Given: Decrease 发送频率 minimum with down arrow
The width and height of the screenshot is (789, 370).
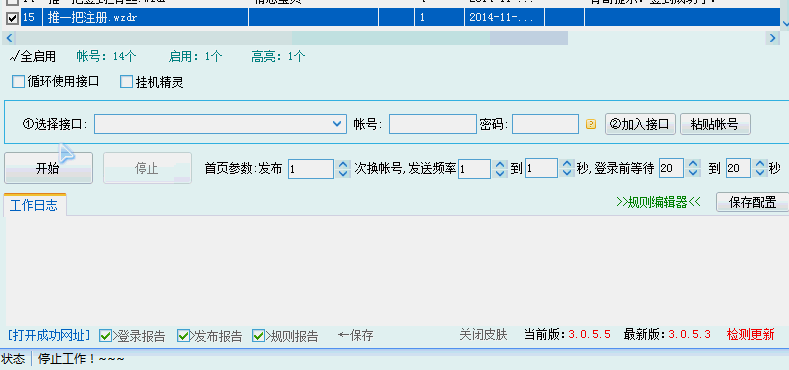Looking at the screenshot, I should (500, 173).
